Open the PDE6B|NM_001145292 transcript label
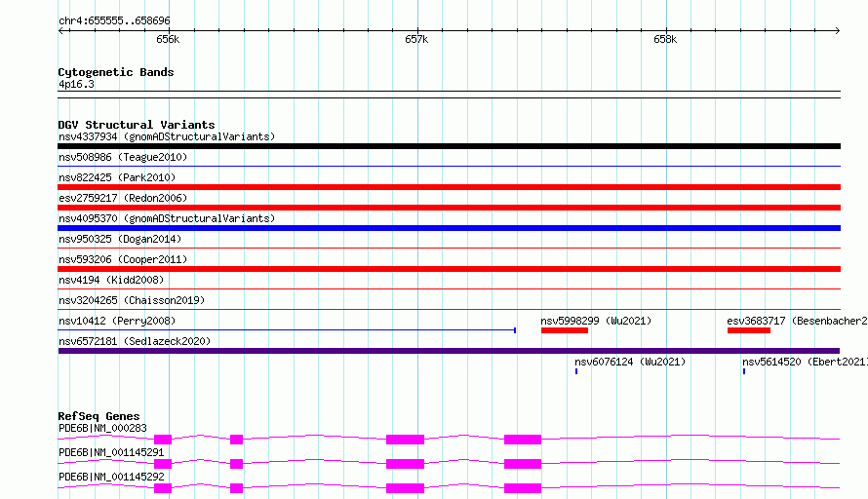The height and width of the screenshot is (499, 868). click(x=111, y=477)
